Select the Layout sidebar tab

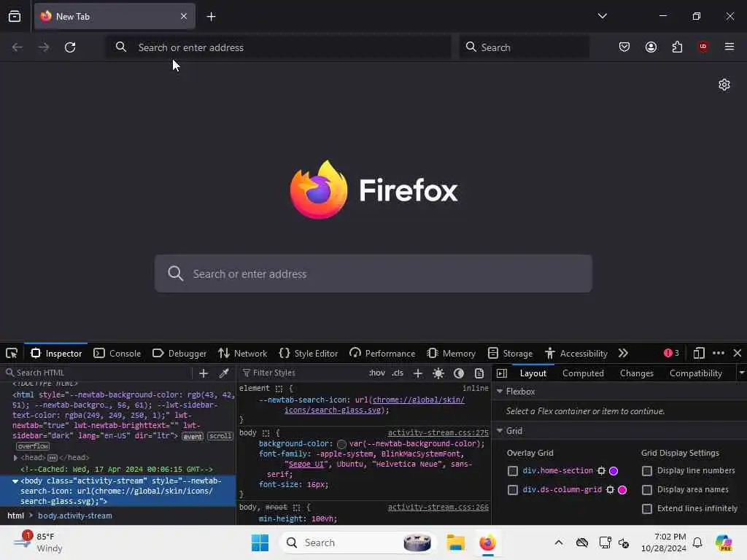533,373
